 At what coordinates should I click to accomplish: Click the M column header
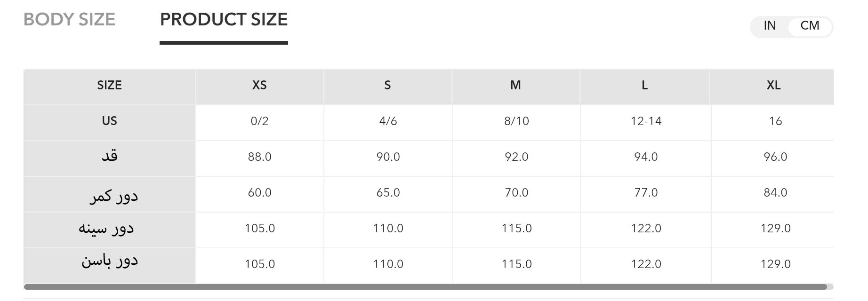tap(515, 86)
